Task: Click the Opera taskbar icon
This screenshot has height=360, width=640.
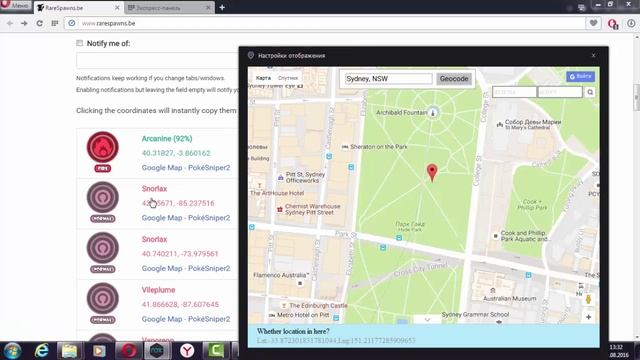Action: click(128, 351)
